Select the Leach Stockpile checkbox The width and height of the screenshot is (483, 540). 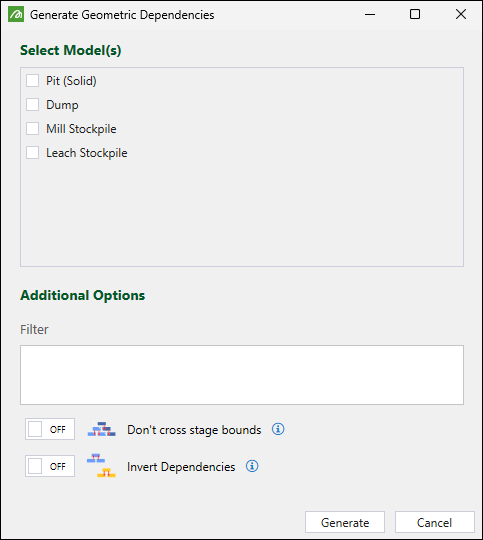[x=32, y=153]
